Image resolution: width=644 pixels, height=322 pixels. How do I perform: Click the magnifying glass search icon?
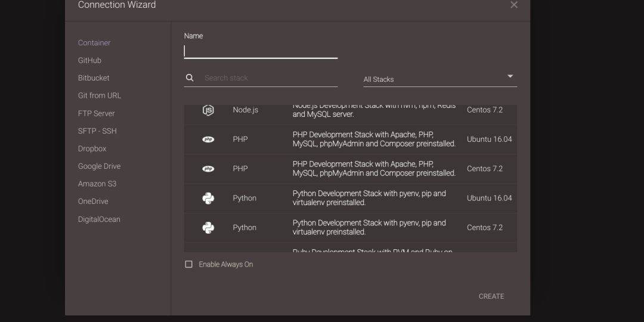click(x=190, y=78)
